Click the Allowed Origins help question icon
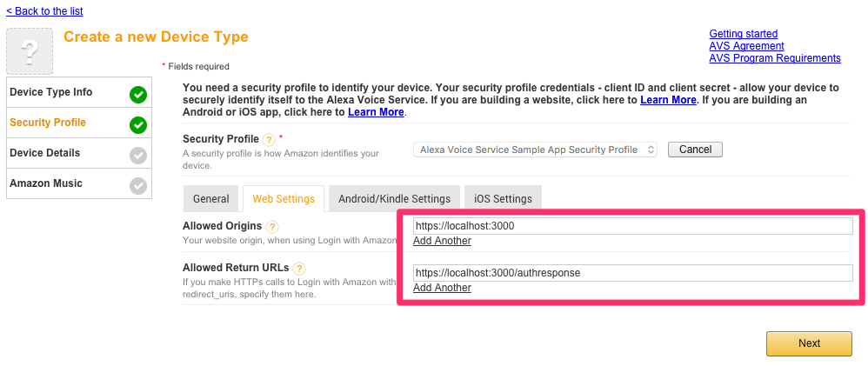 [272, 226]
